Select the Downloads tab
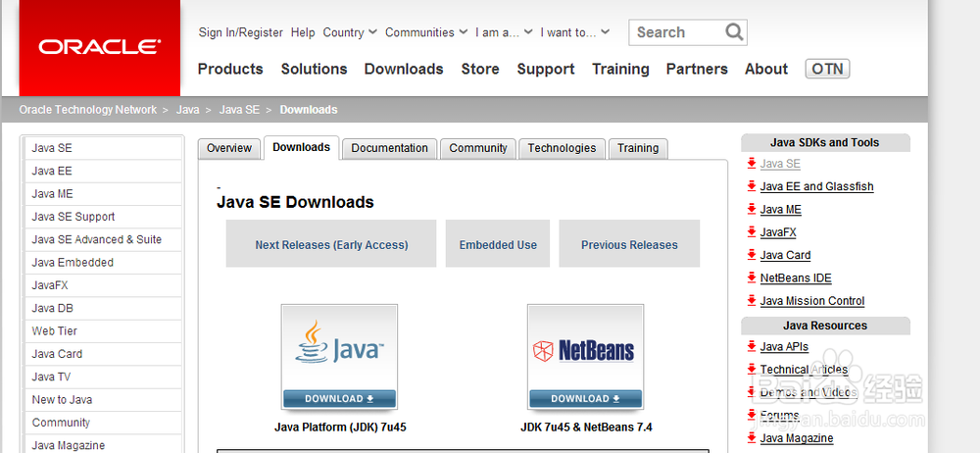The image size is (980, 453). (301, 148)
